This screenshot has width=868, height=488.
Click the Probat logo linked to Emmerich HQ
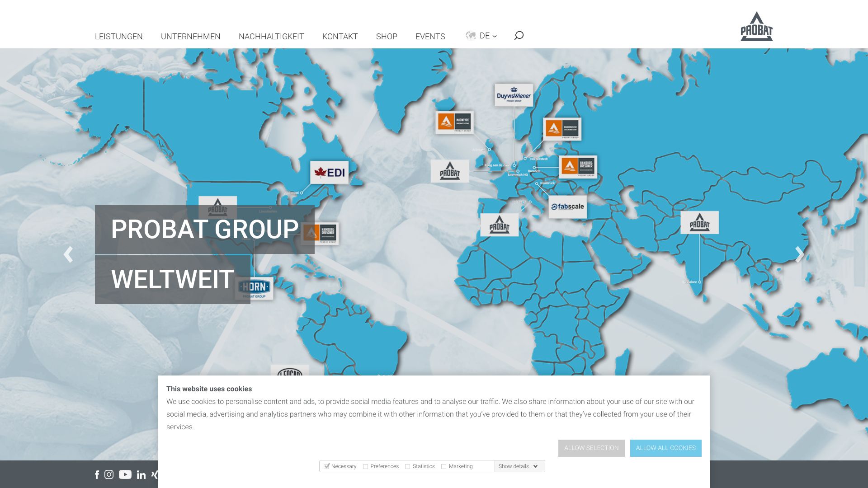[450, 171]
